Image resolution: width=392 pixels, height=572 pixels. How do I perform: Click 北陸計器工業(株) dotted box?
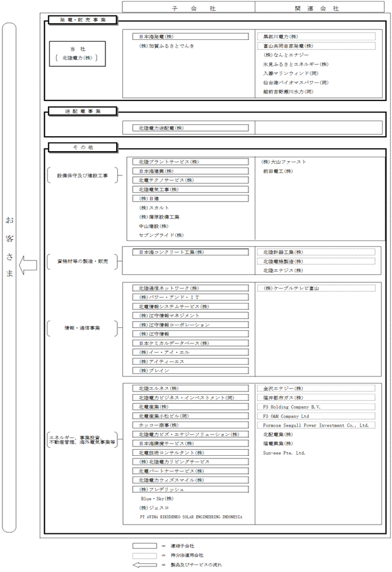pos(316,252)
